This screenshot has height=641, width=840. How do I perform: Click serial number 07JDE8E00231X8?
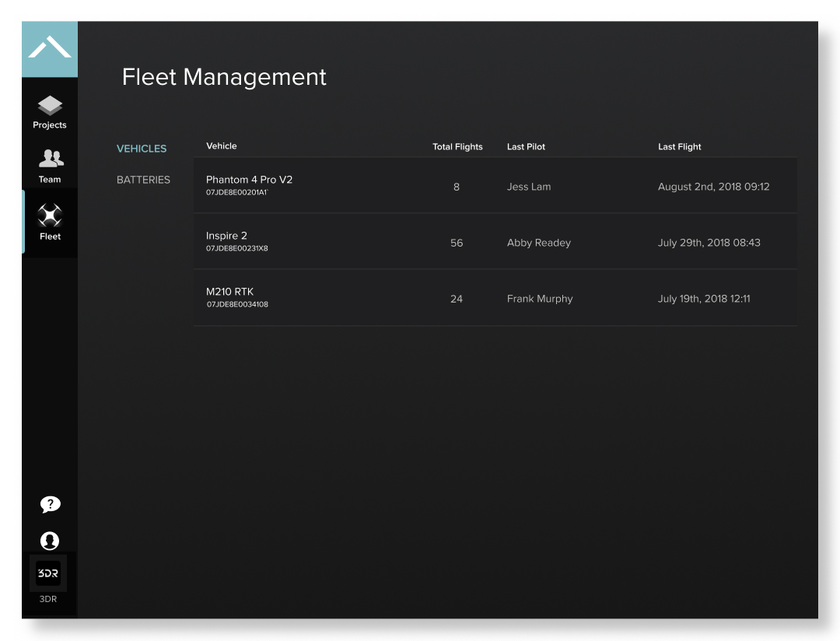click(236, 248)
